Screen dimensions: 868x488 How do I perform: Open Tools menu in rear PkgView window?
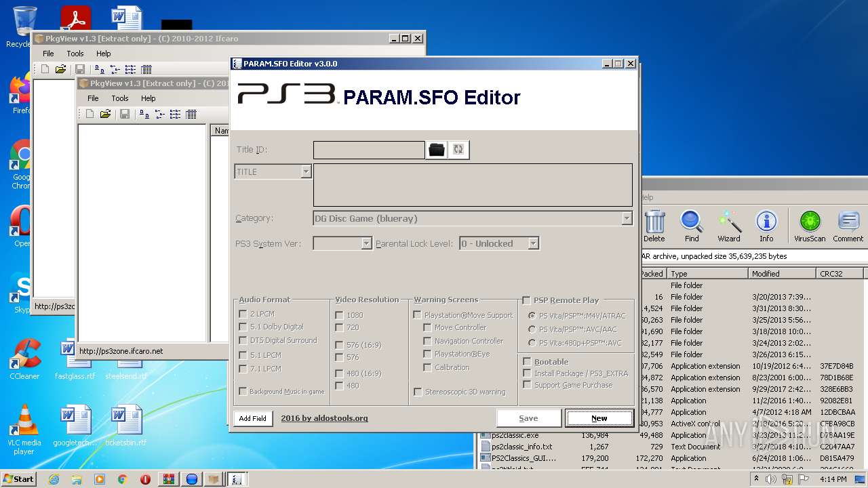click(75, 54)
